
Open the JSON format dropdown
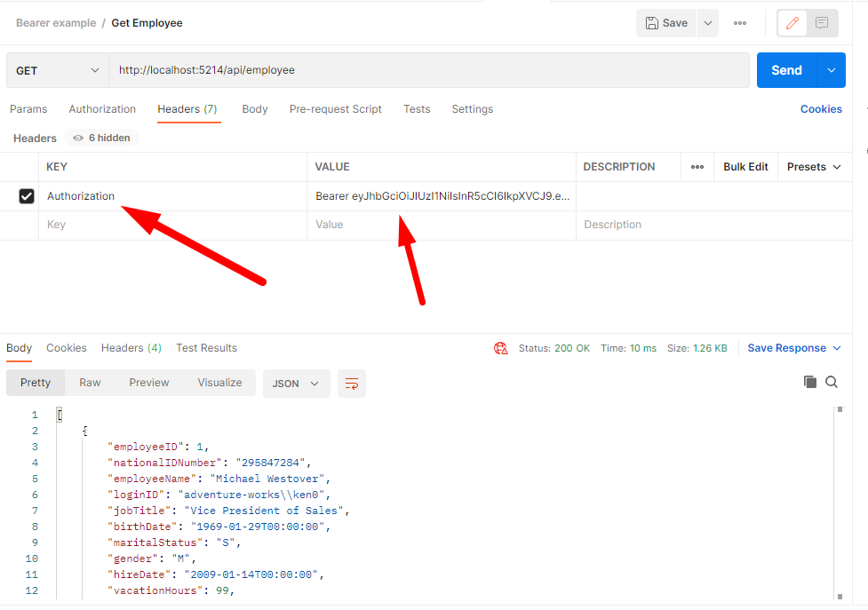[x=296, y=384]
